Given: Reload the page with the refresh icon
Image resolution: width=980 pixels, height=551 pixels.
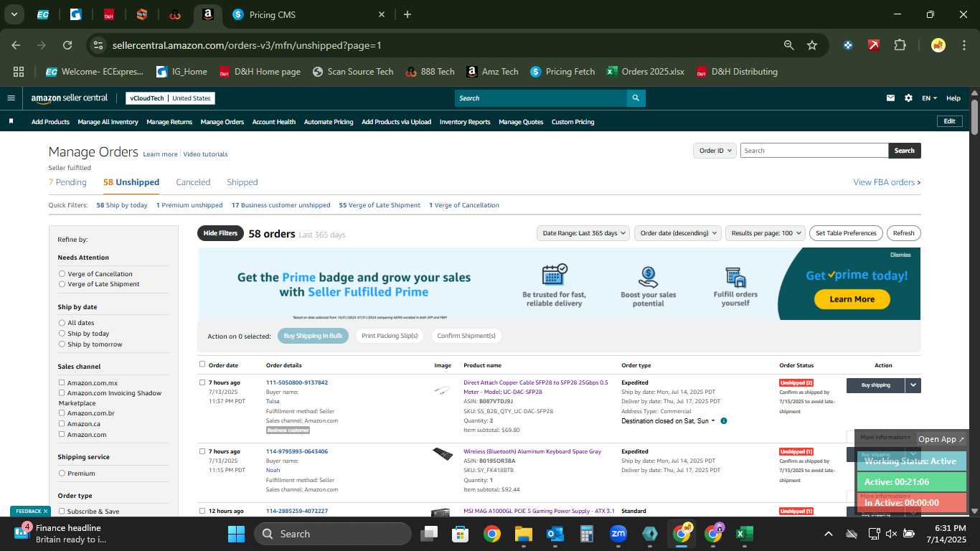Looking at the screenshot, I should [x=67, y=45].
